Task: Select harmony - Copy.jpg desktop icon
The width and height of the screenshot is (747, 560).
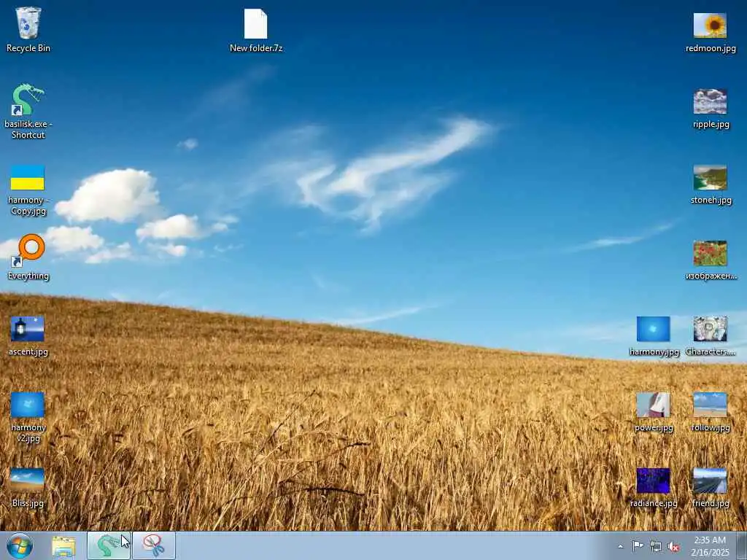Action: coord(28,190)
